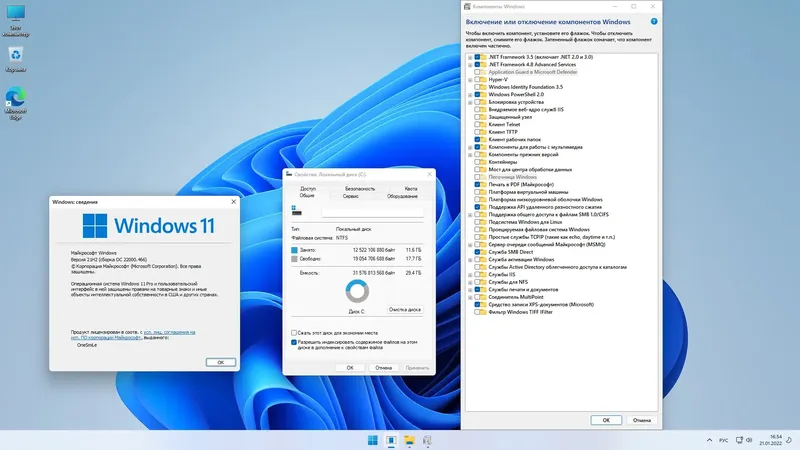This screenshot has width=800, height=450.
Task: Open the Recycle Bin desktop icon
Action: [16, 59]
